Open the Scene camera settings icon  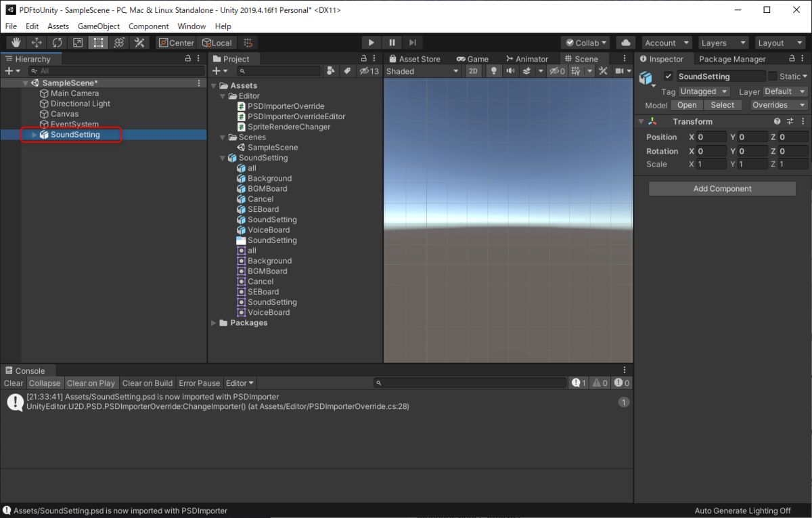pyautogui.click(x=618, y=71)
